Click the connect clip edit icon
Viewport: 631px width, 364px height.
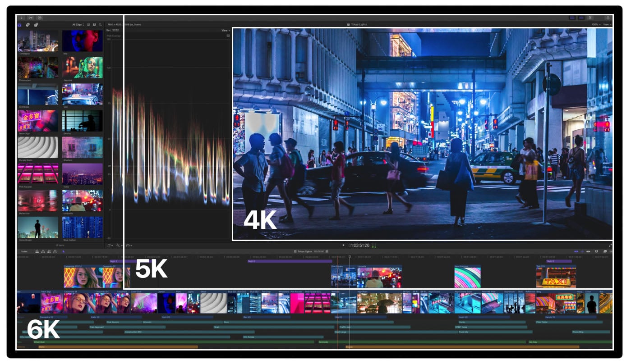37,251
